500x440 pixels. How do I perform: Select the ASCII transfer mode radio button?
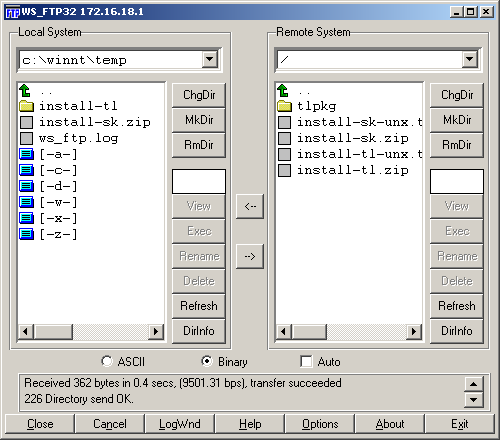107,361
